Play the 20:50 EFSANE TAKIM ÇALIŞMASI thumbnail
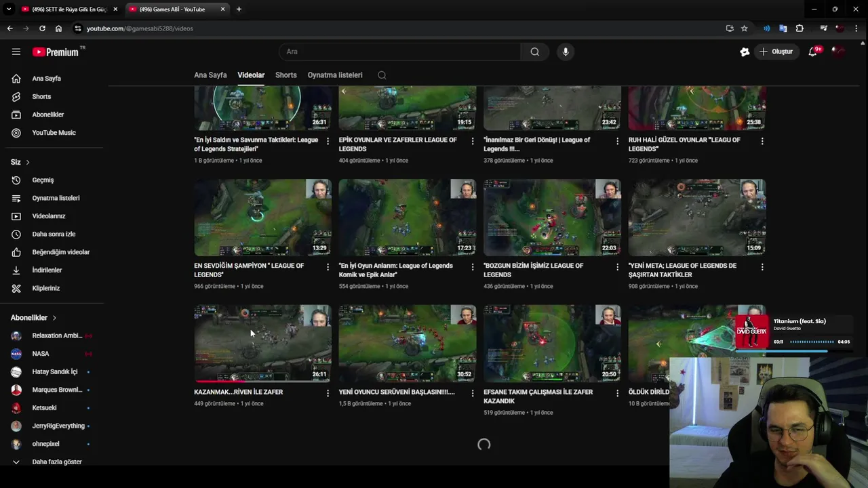The height and width of the screenshot is (488, 868). [x=552, y=344]
